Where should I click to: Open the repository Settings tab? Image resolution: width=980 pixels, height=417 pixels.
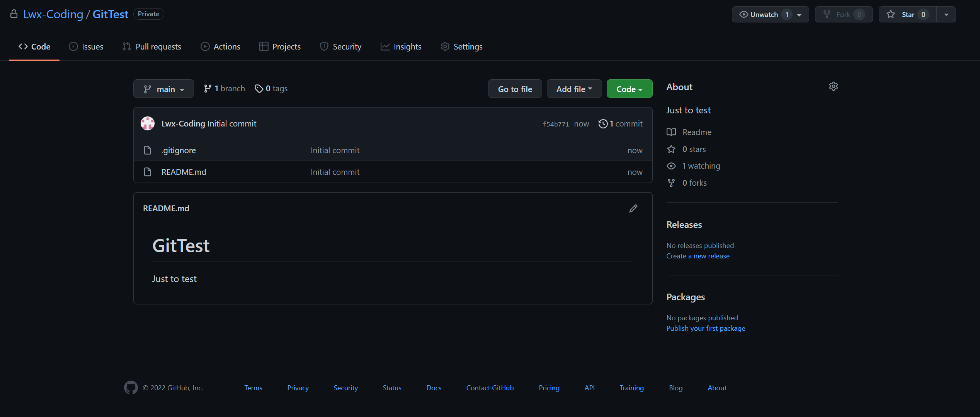[461, 46]
